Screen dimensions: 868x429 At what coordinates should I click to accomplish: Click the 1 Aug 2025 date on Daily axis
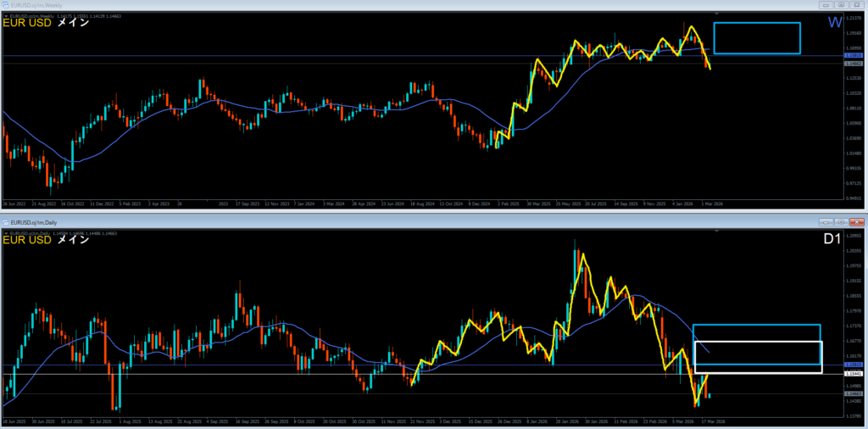(131, 422)
